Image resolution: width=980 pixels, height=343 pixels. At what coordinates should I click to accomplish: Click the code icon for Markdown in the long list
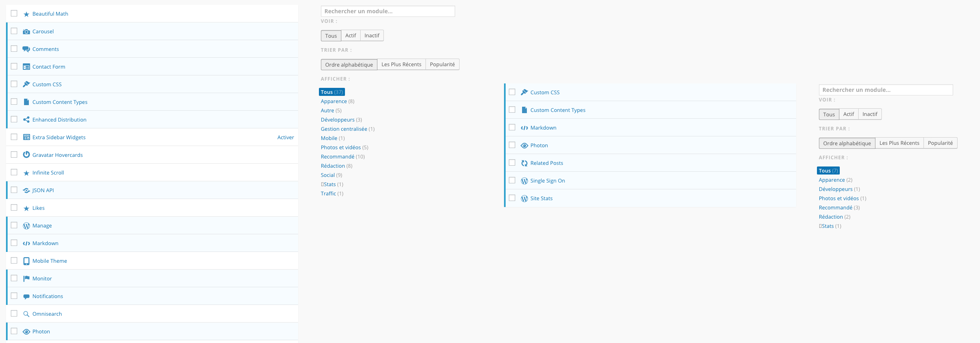click(26, 244)
